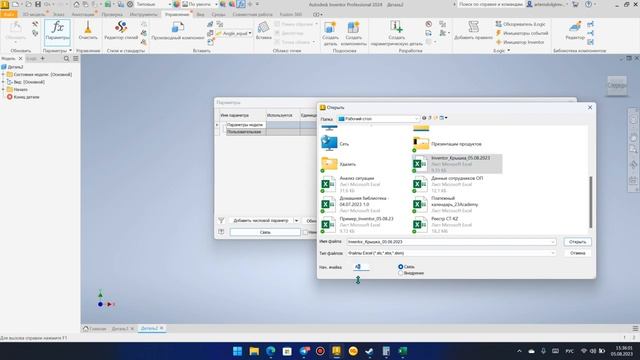Open the Angle_equal dropdown in ribbon
The height and width of the screenshot is (360, 640).
[250, 33]
